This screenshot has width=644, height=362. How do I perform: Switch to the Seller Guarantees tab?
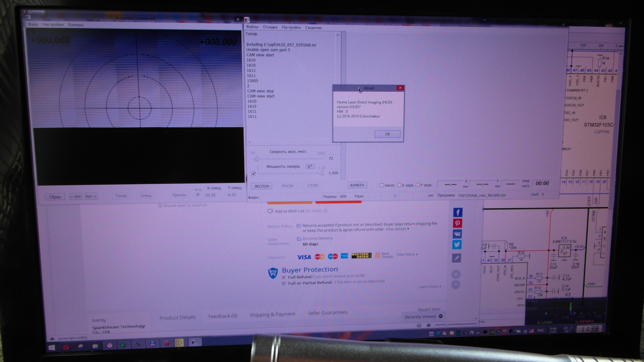tap(328, 313)
